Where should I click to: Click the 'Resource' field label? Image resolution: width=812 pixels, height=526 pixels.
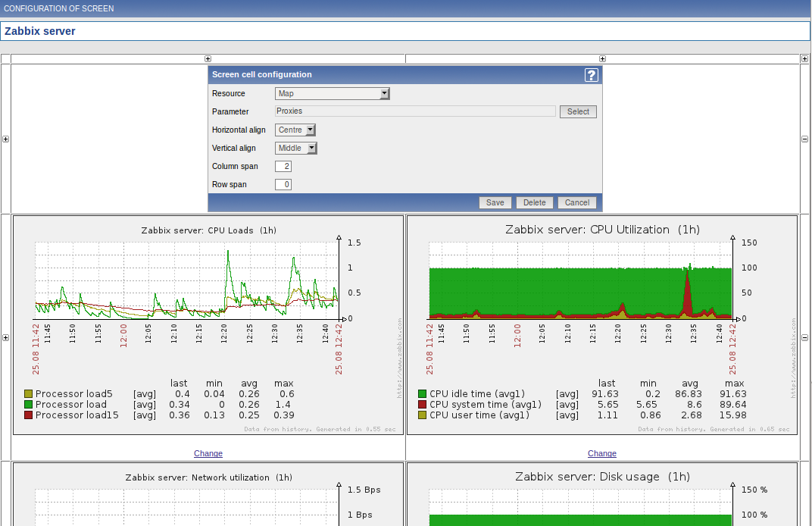point(229,94)
